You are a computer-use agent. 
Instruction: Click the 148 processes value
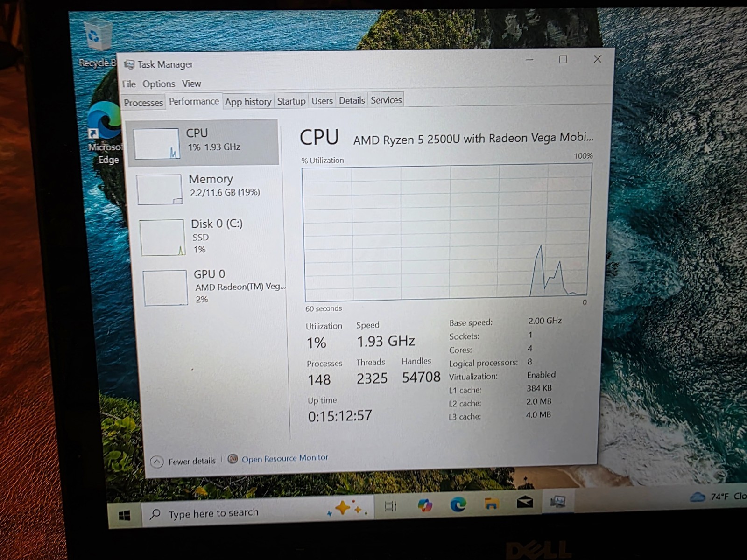point(319,379)
